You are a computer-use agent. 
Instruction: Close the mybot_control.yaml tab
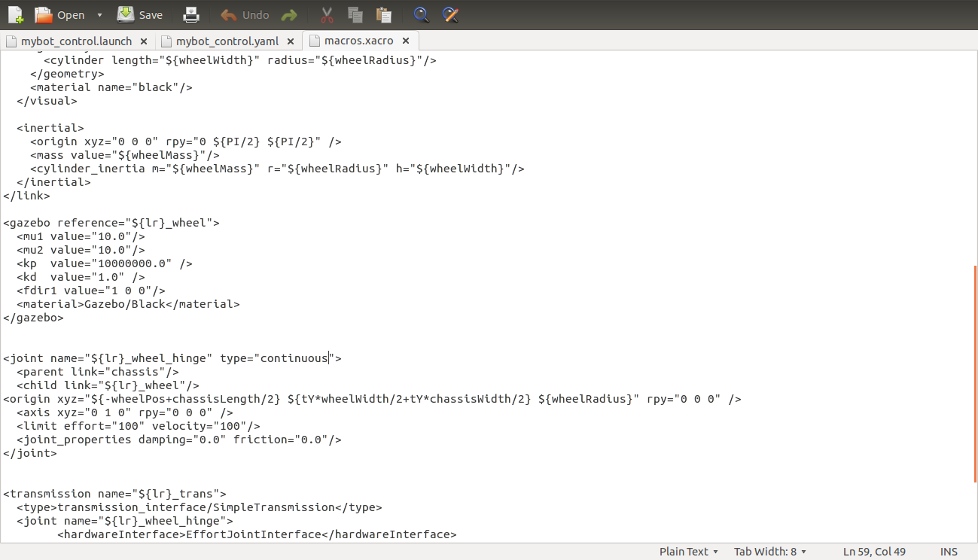[290, 41]
